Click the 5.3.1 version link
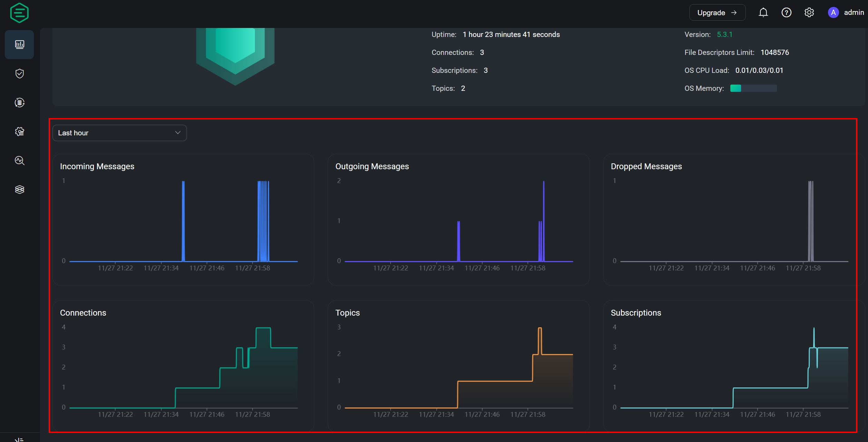The height and width of the screenshot is (442, 868). pos(724,35)
